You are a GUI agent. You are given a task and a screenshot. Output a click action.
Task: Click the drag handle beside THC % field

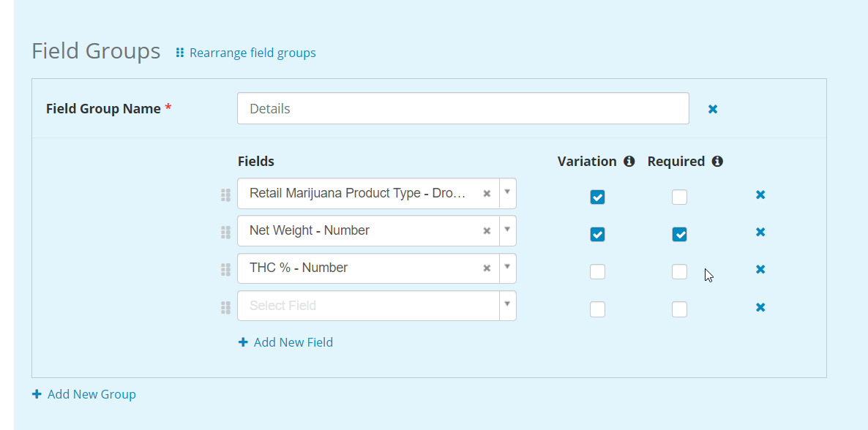tap(225, 269)
